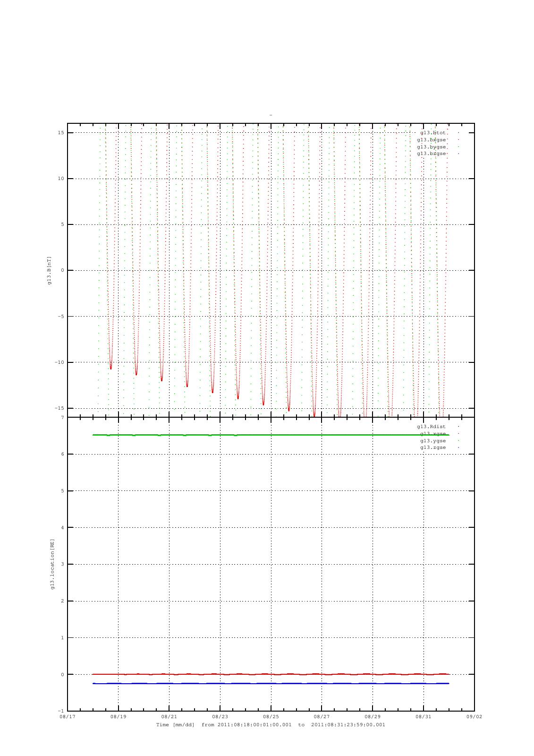
Task: Click the g13.location[RE] y-axis title
Action: 52,564
